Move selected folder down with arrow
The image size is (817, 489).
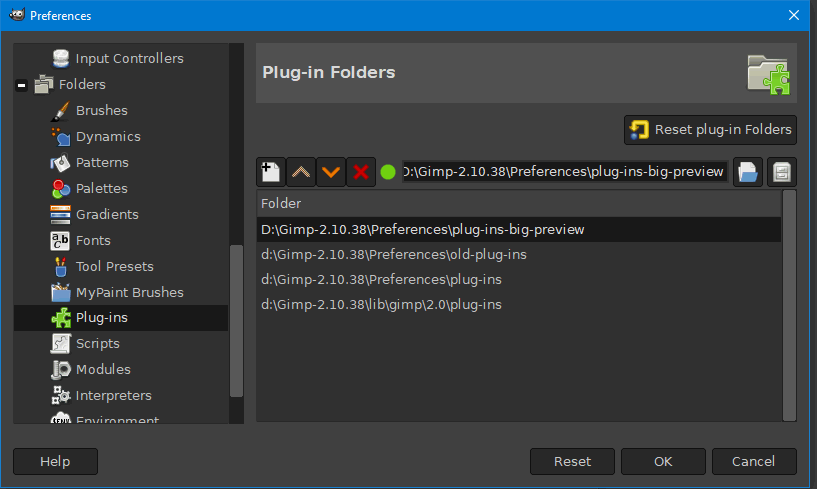tap(331, 172)
